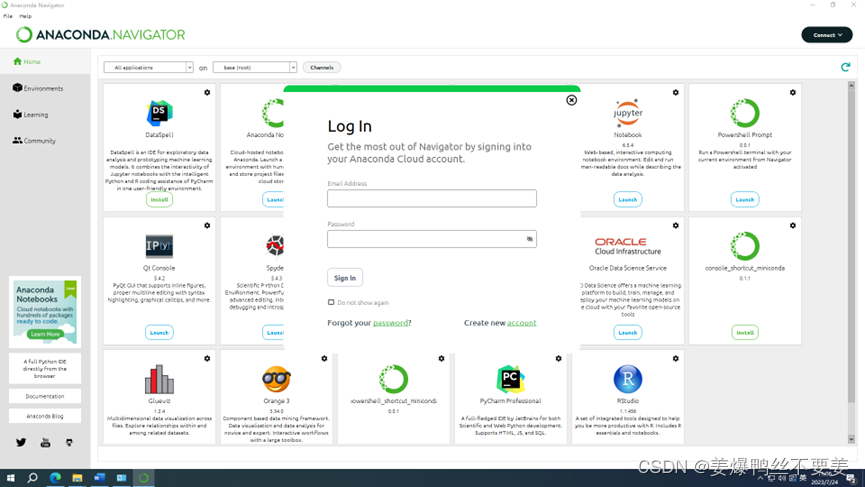Open the Windows Start menu
Image resolution: width=865 pixels, height=487 pixels.
coord(10,478)
